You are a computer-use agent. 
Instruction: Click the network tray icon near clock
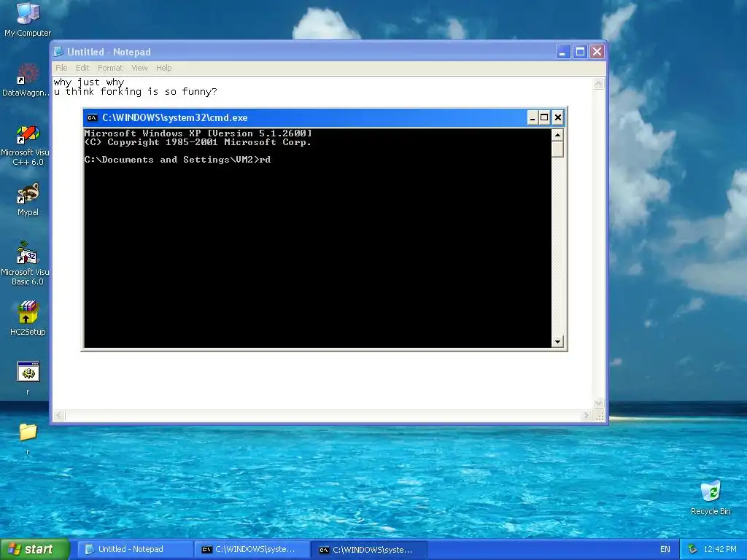[692, 549]
